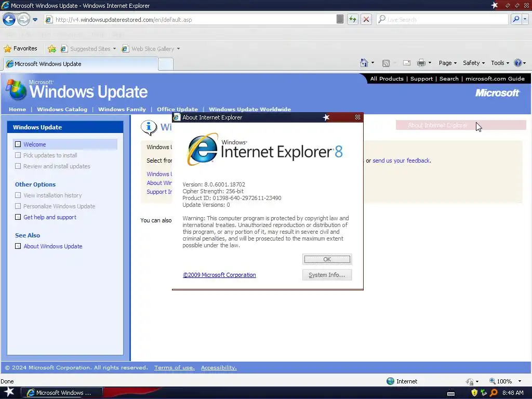
Task: Open the Page menu
Action: 447,63
